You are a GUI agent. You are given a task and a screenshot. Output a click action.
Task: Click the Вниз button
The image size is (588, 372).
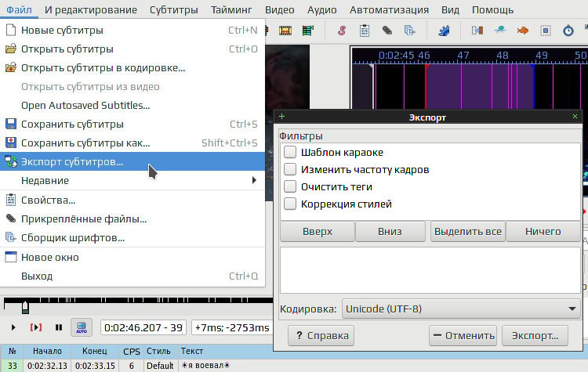click(390, 231)
